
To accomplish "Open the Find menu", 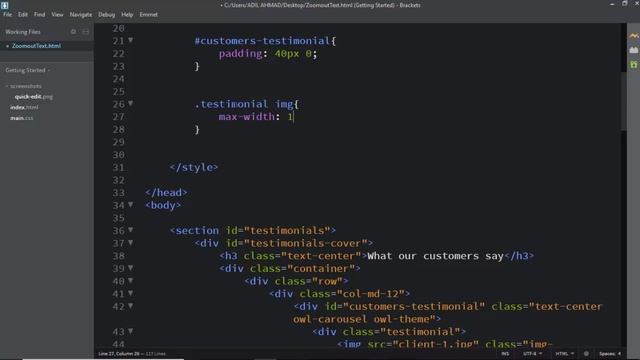I will coord(40,14).
